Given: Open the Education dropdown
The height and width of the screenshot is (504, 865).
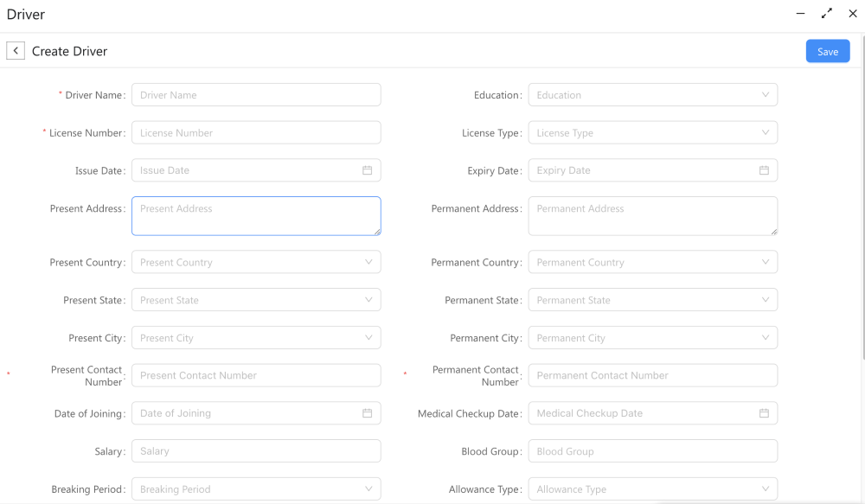Looking at the screenshot, I should point(652,95).
